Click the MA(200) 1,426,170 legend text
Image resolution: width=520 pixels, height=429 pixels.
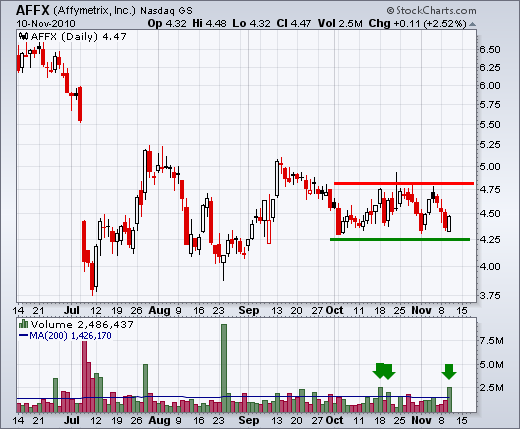pos(70,335)
